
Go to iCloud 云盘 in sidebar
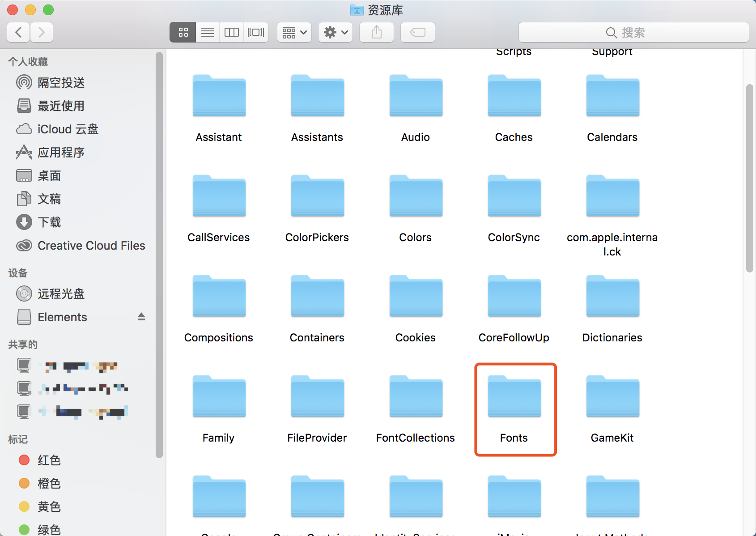click(x=68, y=129)
